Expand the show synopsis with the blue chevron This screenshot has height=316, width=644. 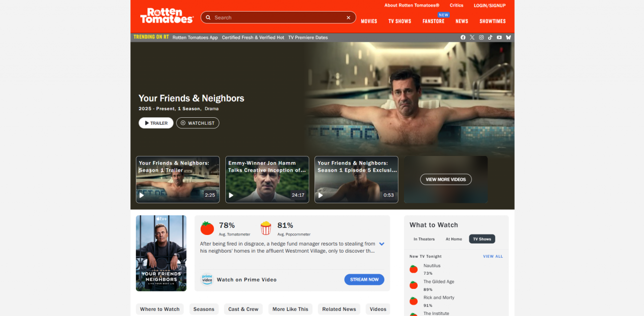pos(382,244)
